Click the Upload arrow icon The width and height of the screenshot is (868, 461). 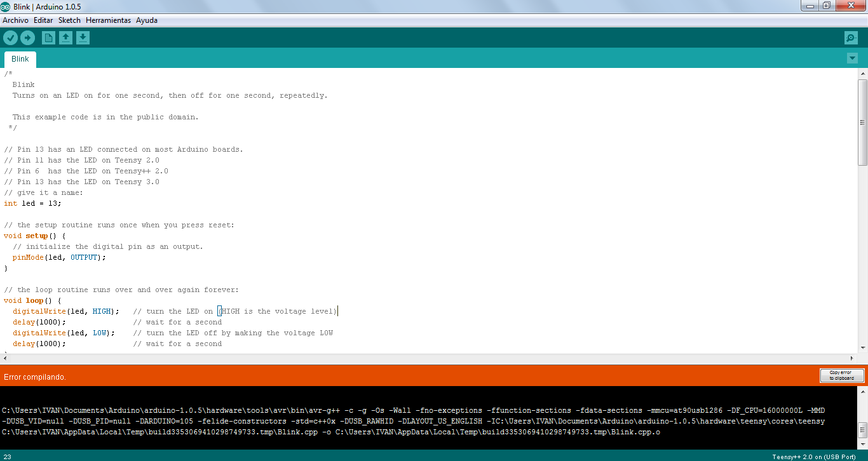[x=27, y=37]
